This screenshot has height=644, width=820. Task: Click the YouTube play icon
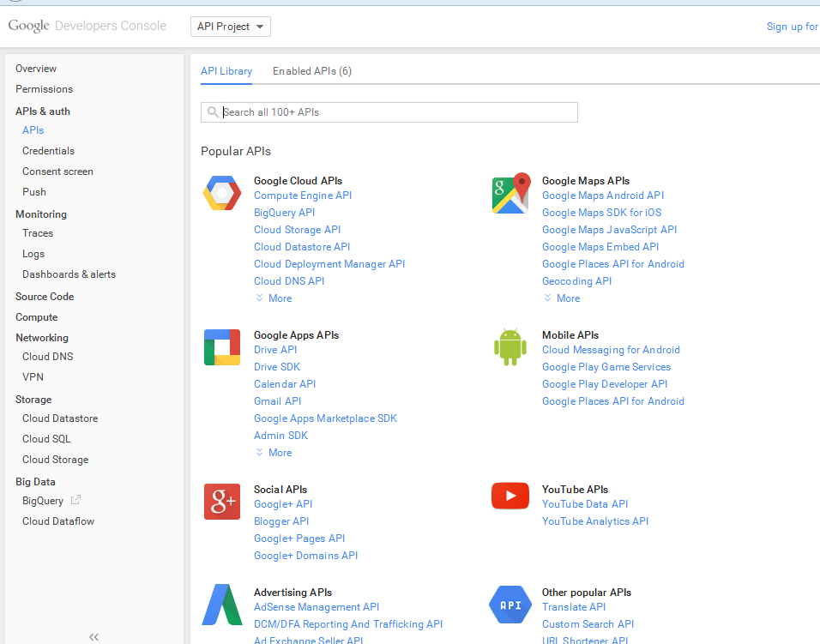point(510,496)
